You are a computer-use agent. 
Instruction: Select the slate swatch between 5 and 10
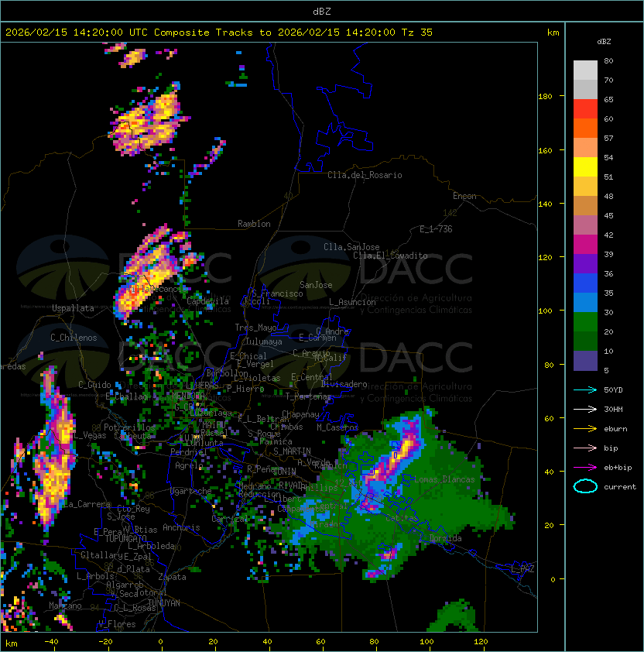585,361
